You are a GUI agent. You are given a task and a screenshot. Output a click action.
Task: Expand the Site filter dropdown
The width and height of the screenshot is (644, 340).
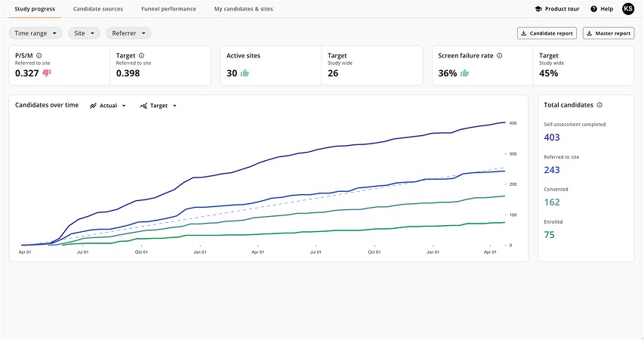[x=84, y=33]
